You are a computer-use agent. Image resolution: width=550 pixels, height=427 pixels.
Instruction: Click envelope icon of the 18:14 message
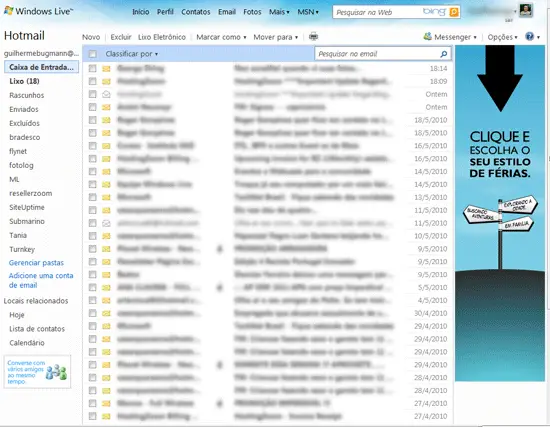(106, 69)
